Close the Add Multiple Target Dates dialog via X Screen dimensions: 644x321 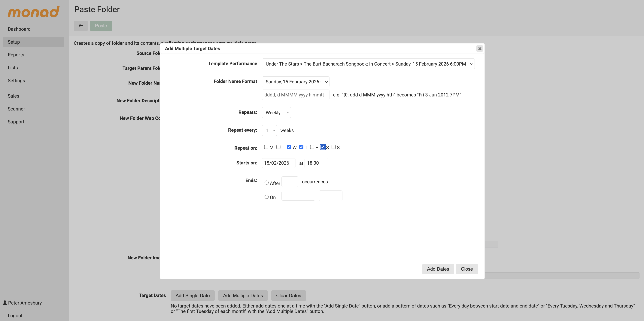coord(479,49)
